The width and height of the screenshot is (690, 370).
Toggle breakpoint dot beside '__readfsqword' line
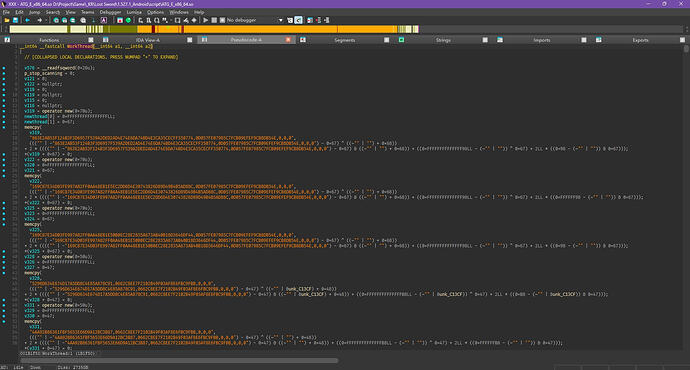point(4,68)
